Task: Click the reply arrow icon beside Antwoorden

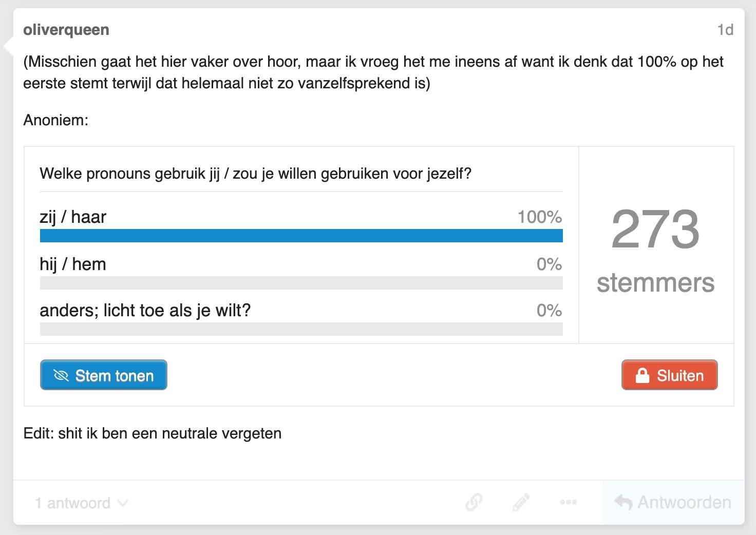Action: (623, 502)
